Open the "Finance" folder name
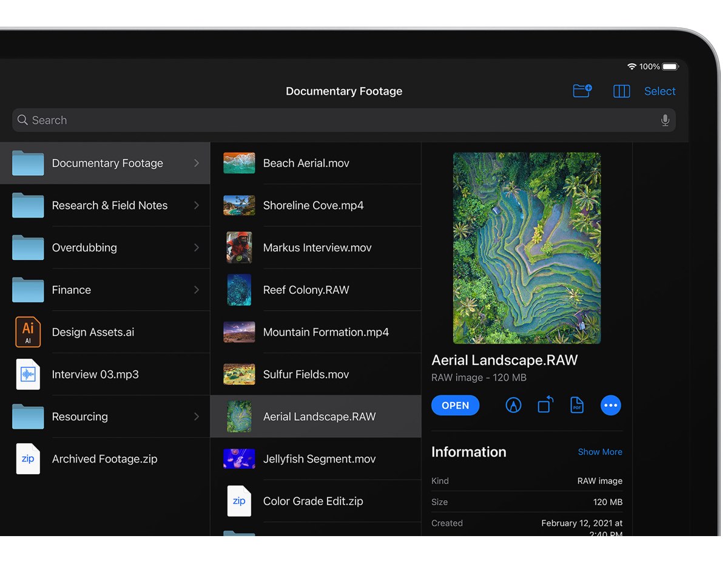The height and width of the screenshot is (561, 728). [x=71, y=290]
